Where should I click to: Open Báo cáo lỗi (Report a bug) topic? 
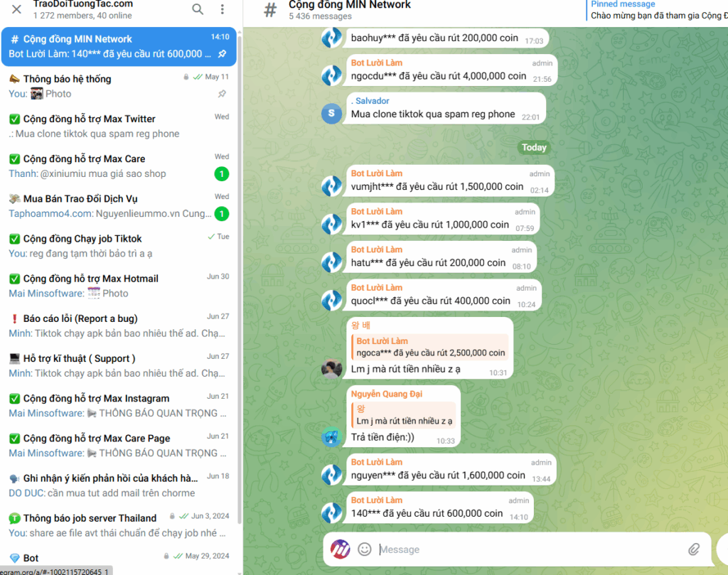(119, 326)
